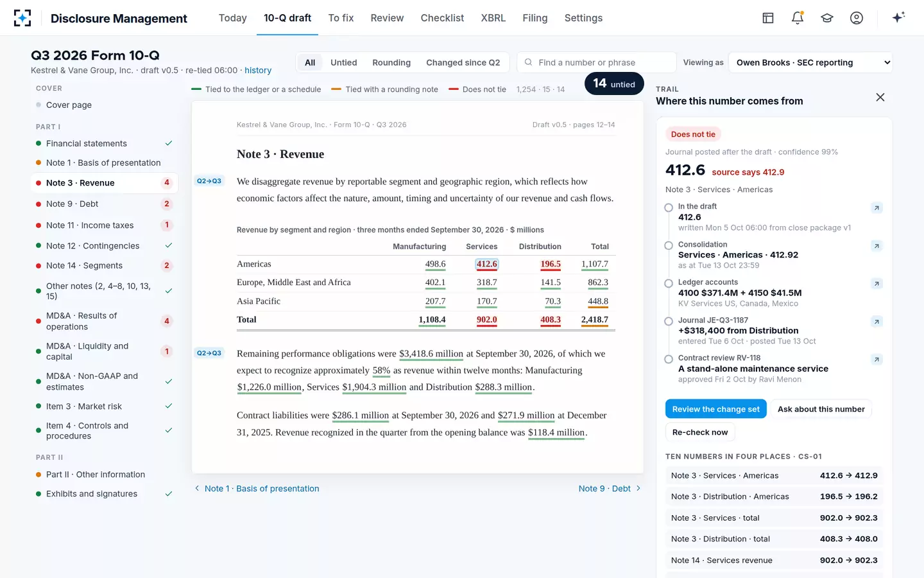Select change-set row Note 3 · Distribution · total
Screen dimensions: 924x578
[774, 539]
